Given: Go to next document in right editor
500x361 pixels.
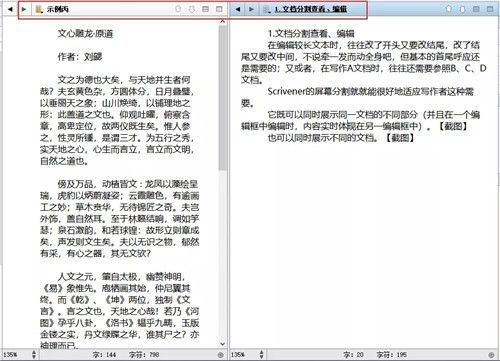Looking at the screenshot, I should coord(462,9).
